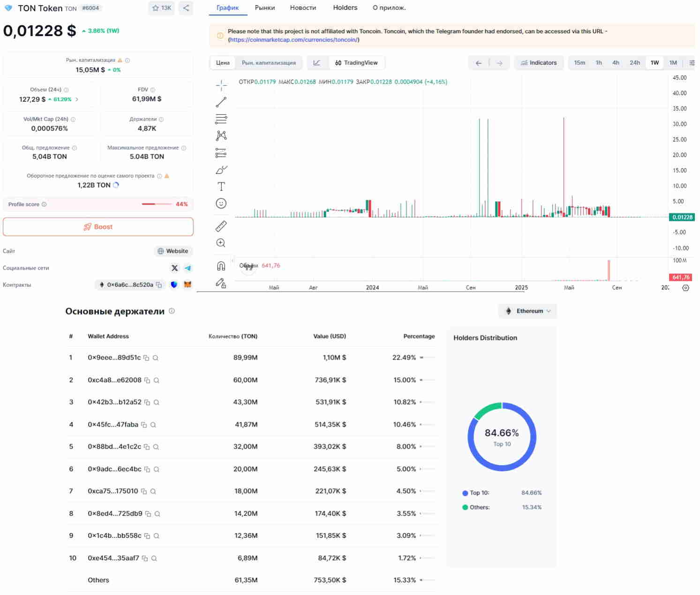Open the Ethereum network dropdown

(527, 311)
